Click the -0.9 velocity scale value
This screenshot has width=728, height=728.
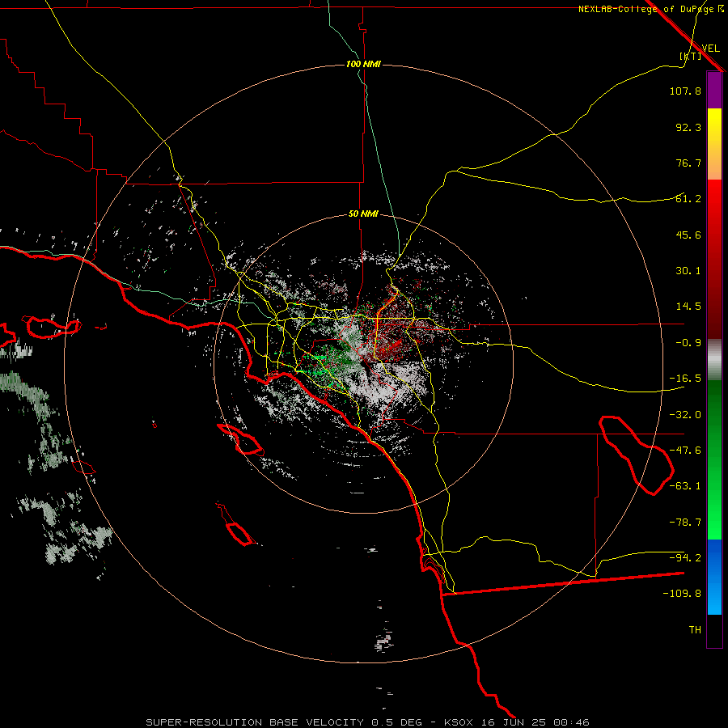coord(688,343)
